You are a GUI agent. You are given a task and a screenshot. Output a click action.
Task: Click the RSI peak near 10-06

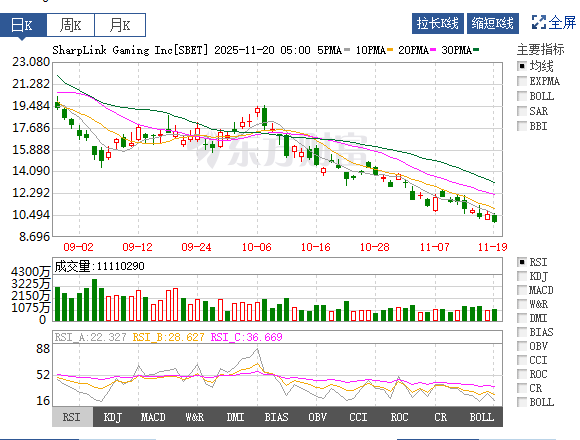257,349
